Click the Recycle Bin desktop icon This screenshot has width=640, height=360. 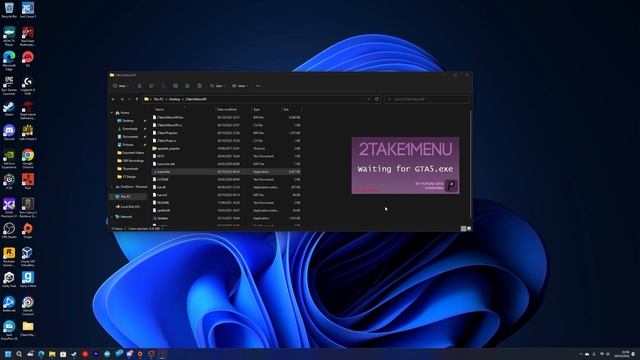pyautogui.click(x=9, y=10)
